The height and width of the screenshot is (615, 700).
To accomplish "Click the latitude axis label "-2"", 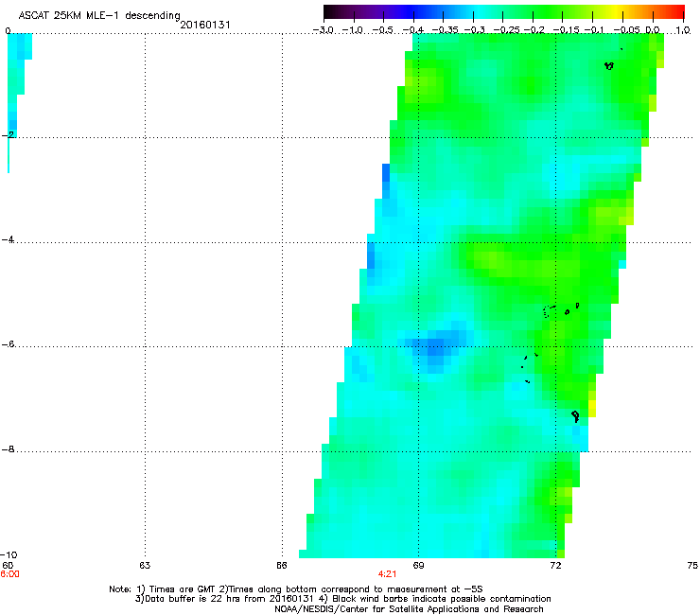I will pyautogui.click(x=9, y=134).
